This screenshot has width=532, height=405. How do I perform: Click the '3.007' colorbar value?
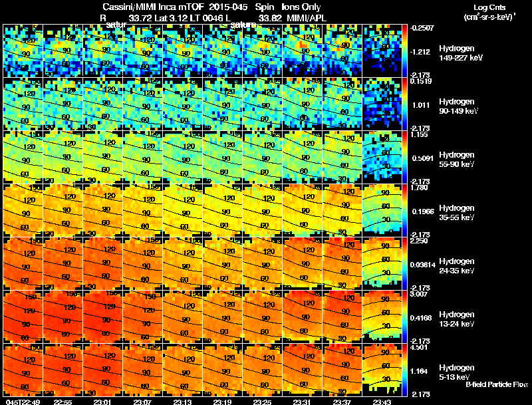click(x=419, y=294)
